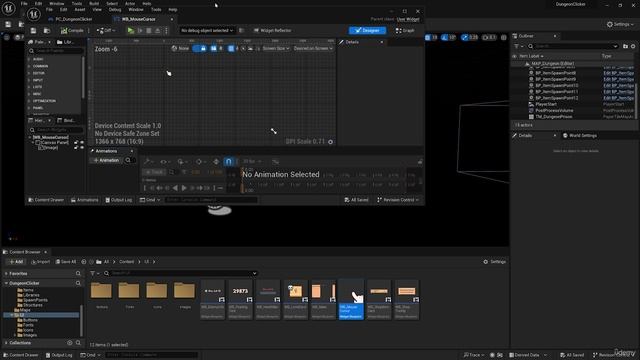Open Output Log in widget editor
Screen dimensions: 640x360
[x=119, y=200]
